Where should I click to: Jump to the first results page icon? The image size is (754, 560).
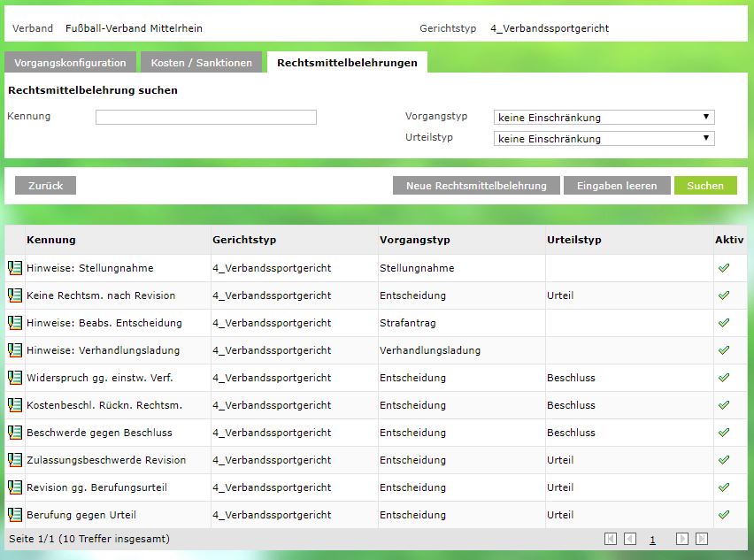coord(611,539)
